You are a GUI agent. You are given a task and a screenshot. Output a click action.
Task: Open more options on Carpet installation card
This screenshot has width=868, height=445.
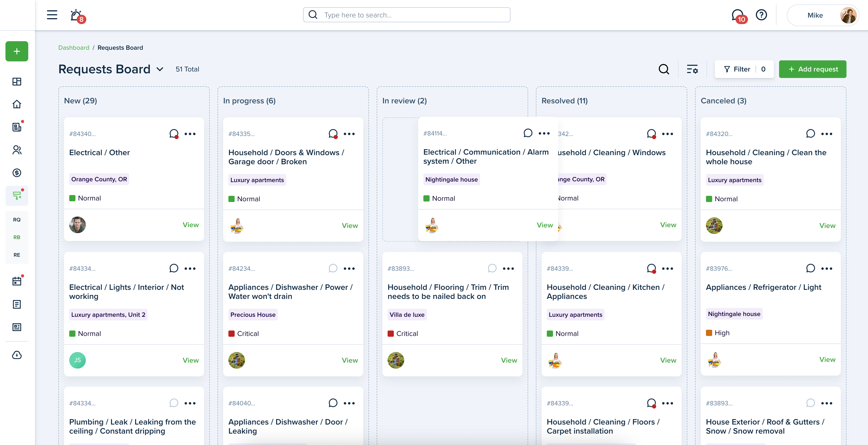point(667,403)
